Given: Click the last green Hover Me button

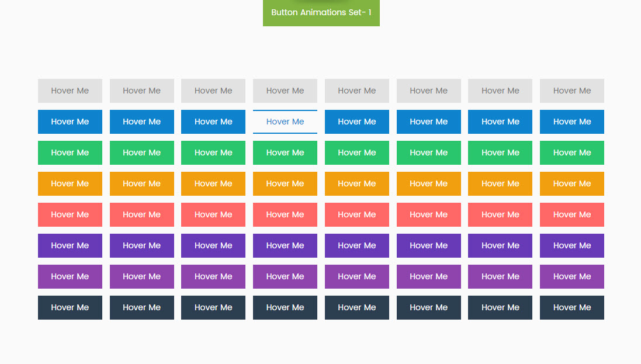Looking at the screenshot, I should click(x=571, y=152).
